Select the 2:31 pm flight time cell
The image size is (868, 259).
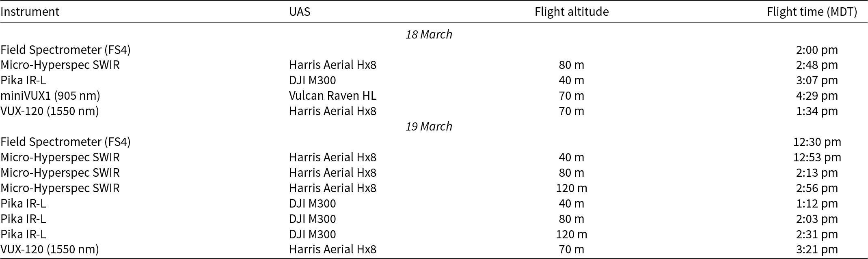click(x=817, y=234)
